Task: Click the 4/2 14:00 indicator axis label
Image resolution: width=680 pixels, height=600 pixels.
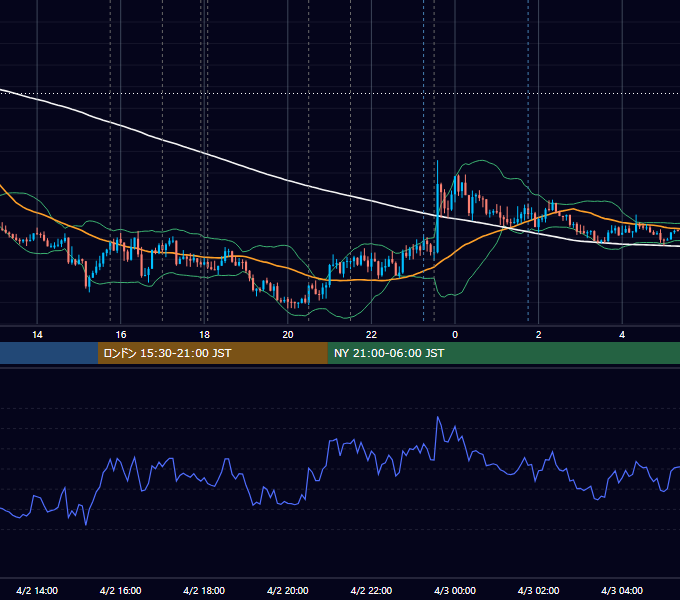Action: 37,590
